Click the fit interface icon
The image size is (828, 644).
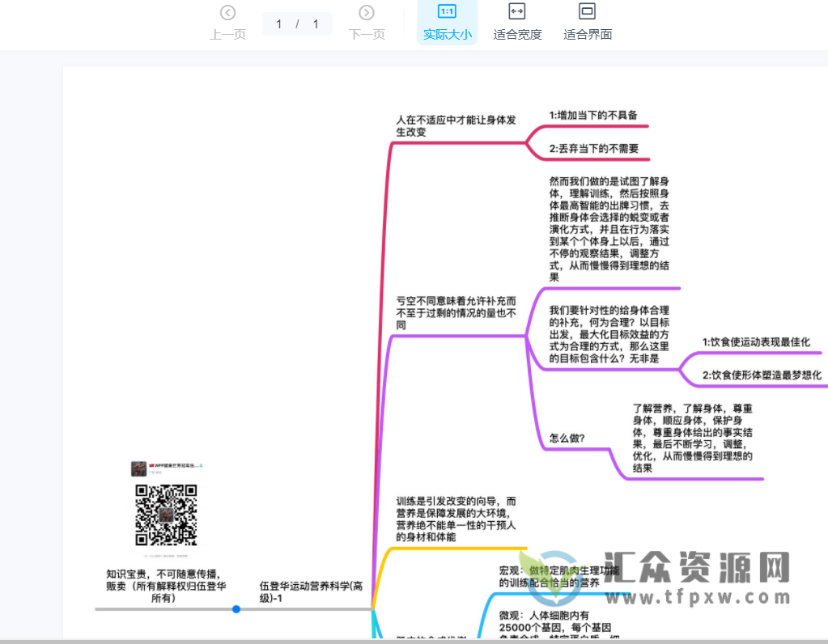point(588,11)
